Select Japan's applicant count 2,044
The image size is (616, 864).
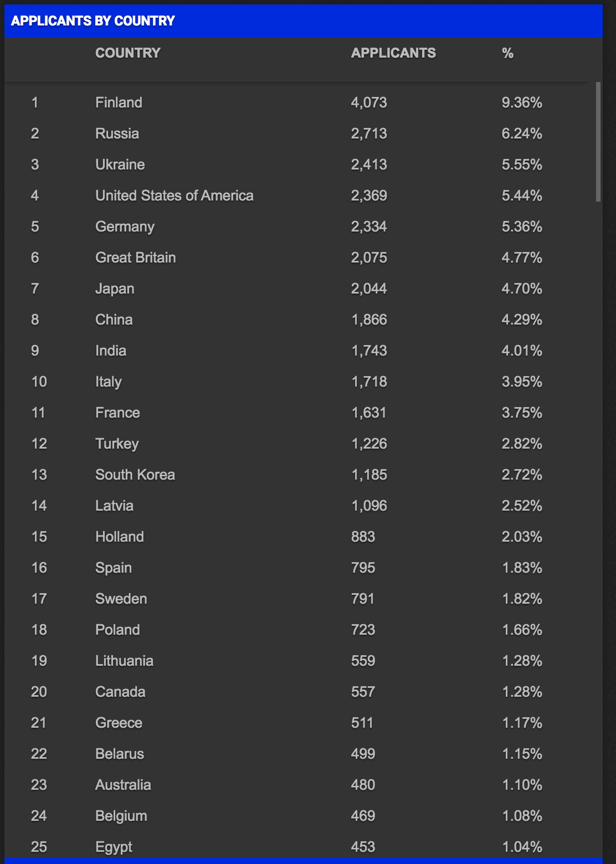click(x=369, y=289)
